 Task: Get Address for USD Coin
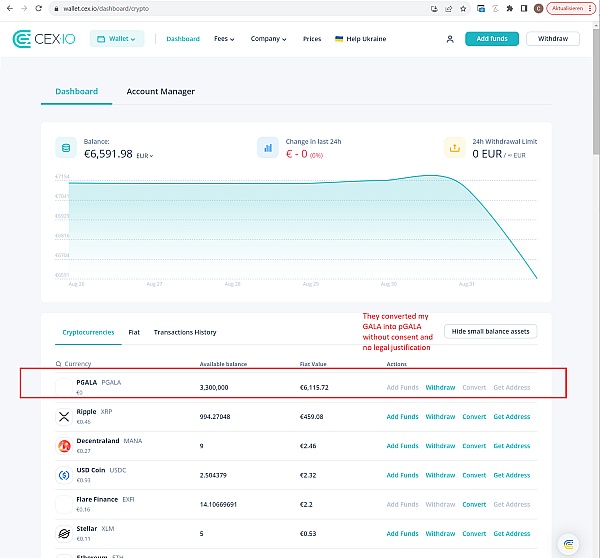click(512, 475)
